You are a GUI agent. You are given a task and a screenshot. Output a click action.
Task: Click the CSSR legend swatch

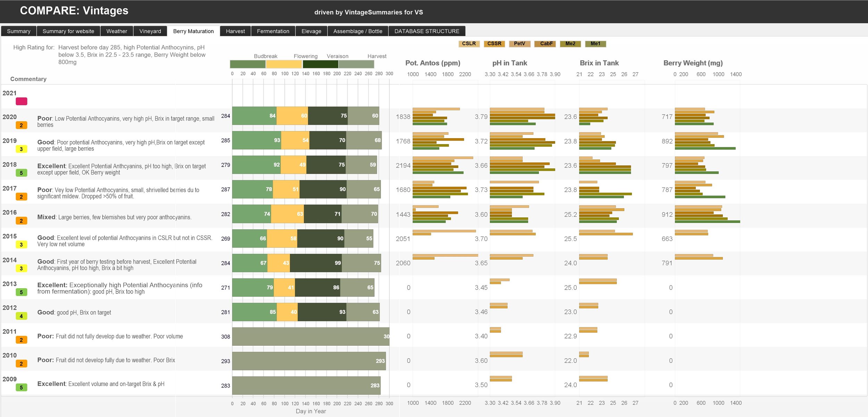point(494,44)
